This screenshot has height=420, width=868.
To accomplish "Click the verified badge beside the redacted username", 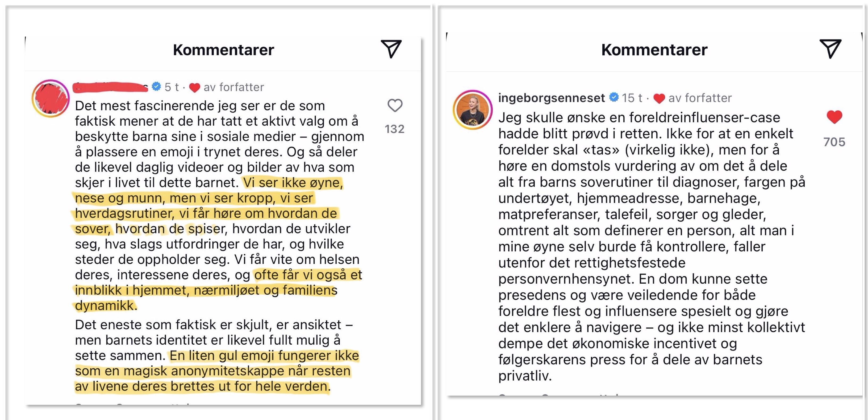I will tap(156, 86).
